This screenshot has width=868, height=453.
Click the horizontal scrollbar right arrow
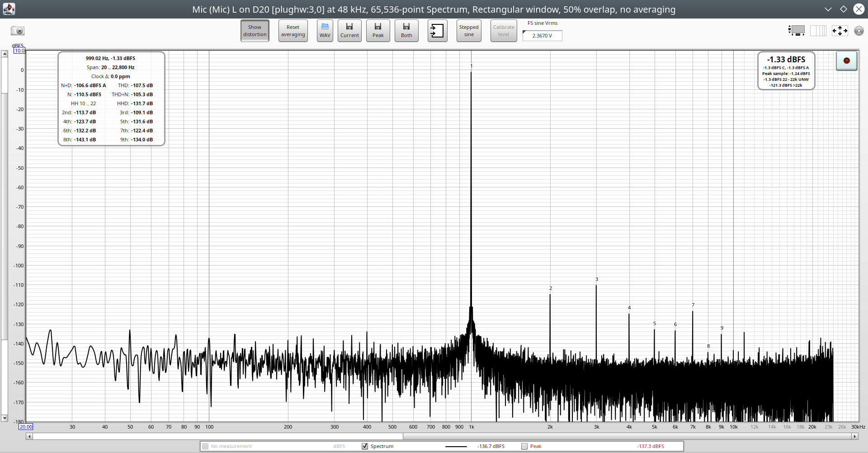point(855,436)
